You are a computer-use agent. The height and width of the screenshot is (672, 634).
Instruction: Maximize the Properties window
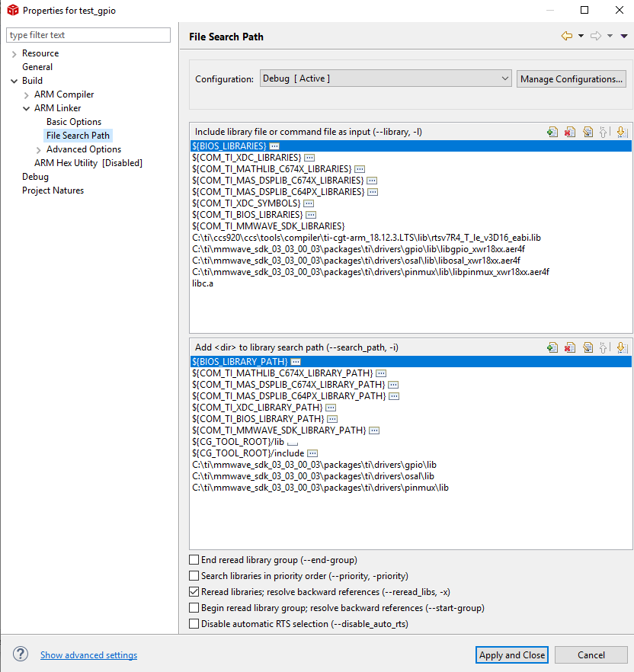(584, 10)
